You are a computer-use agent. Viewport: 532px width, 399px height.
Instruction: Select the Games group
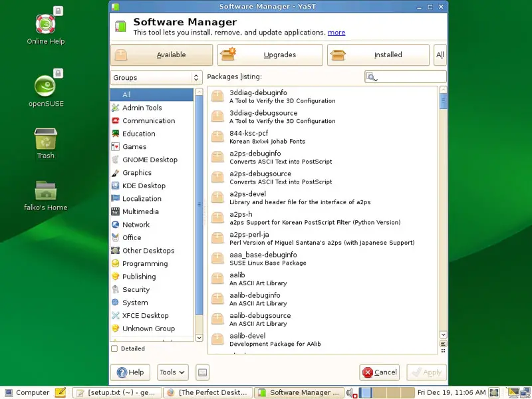click(152, 146)
